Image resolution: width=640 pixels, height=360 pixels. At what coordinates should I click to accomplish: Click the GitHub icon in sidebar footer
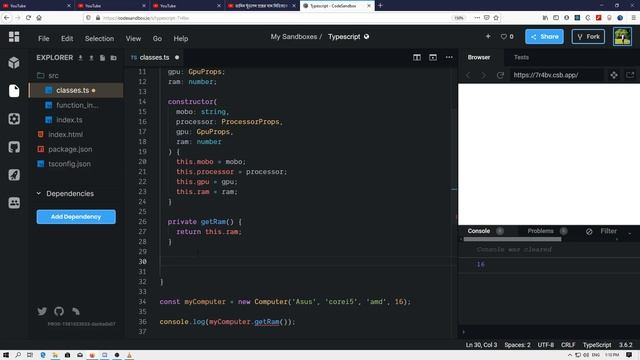(59, 311)
